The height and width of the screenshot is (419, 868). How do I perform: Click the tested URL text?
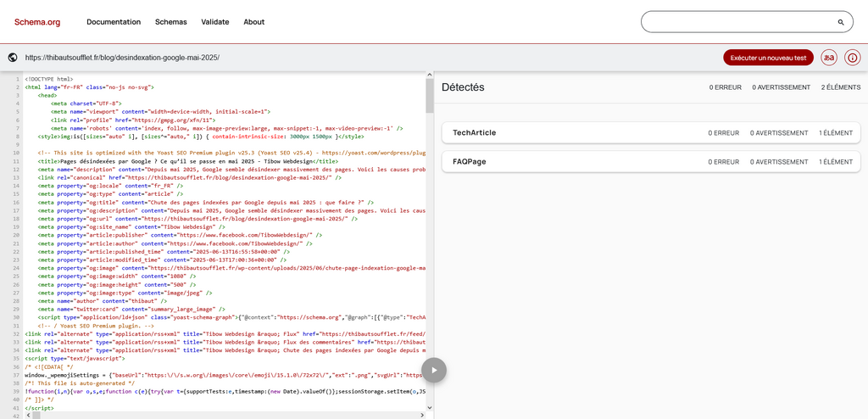pos(122,58)
